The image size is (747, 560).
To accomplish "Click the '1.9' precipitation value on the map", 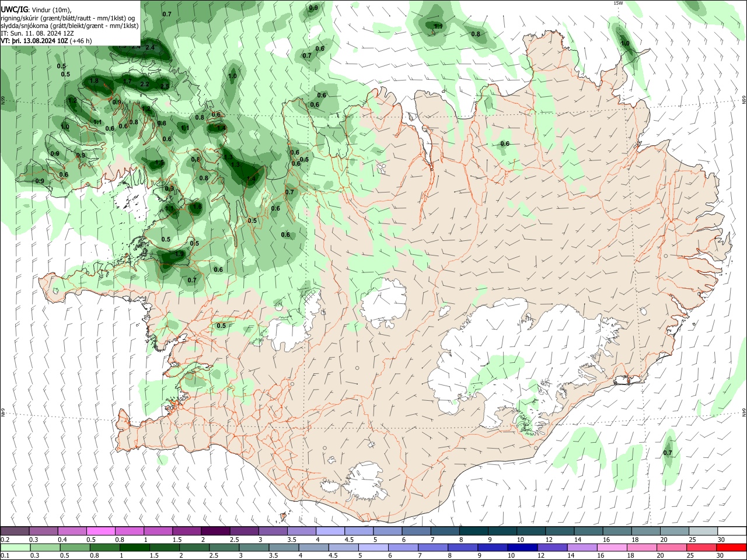I will point(179,254).
